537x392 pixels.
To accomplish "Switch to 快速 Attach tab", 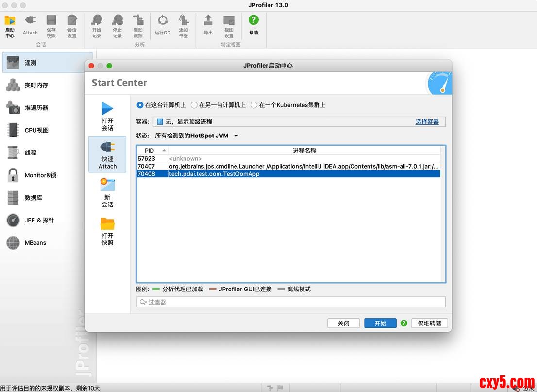I will click(x=107, y=154).
